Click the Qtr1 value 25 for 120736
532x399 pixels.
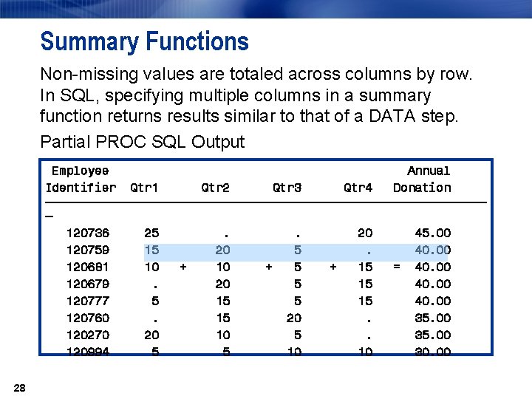(151, 233)
